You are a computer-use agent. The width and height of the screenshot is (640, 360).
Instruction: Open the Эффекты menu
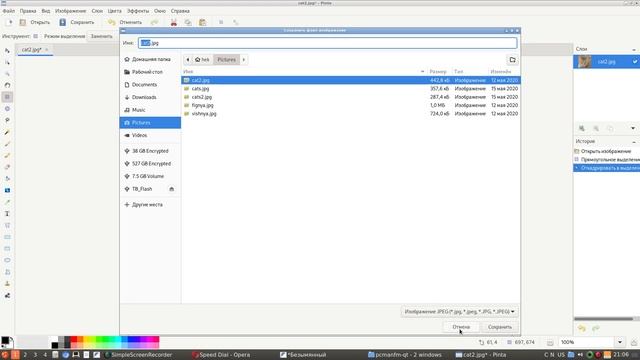point(138,11)
